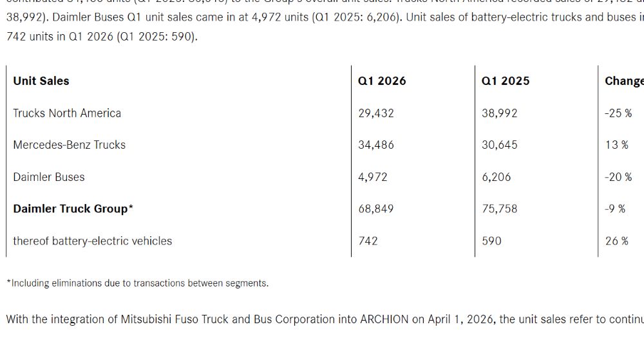This screenshot has width=644, height=338.
Task: Click the "Mercedes-Benz Trucks" row label
Action: click(70, 145)
